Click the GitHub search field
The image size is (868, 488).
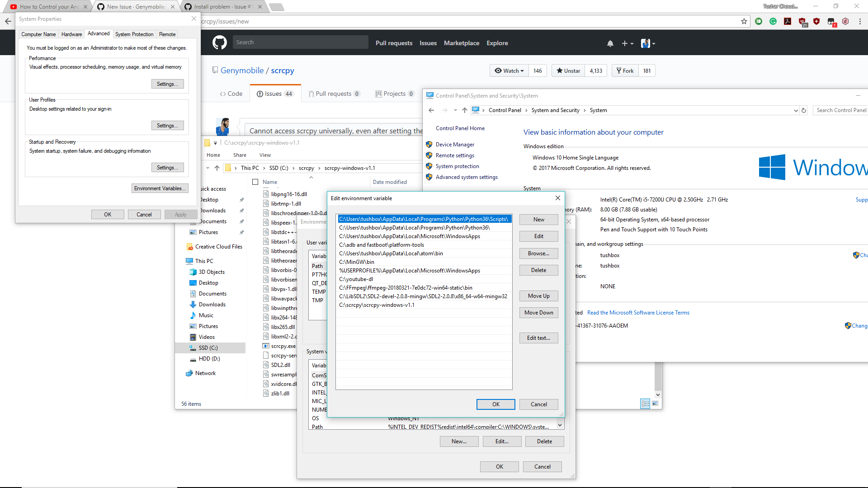tap(301, 42)
